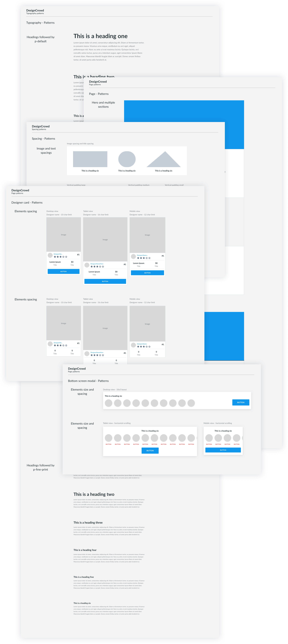Click first red BUTTON label in Tablet modal
Viewport: 288px width, 644px height.
(x=108, y=444)
